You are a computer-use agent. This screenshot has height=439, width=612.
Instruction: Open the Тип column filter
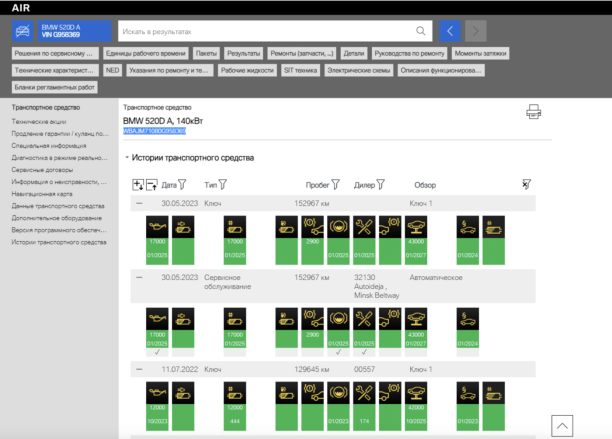(x=223, y=184)
